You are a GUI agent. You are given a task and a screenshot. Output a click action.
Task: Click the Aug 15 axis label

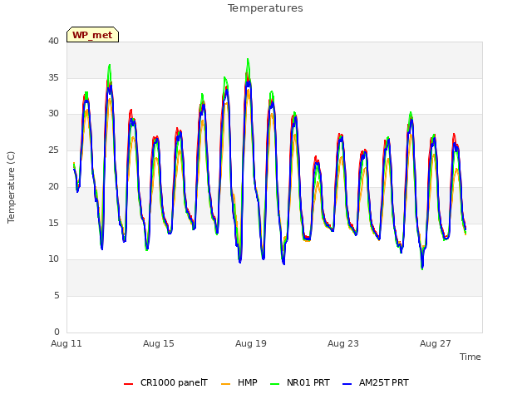click(159, 343)
